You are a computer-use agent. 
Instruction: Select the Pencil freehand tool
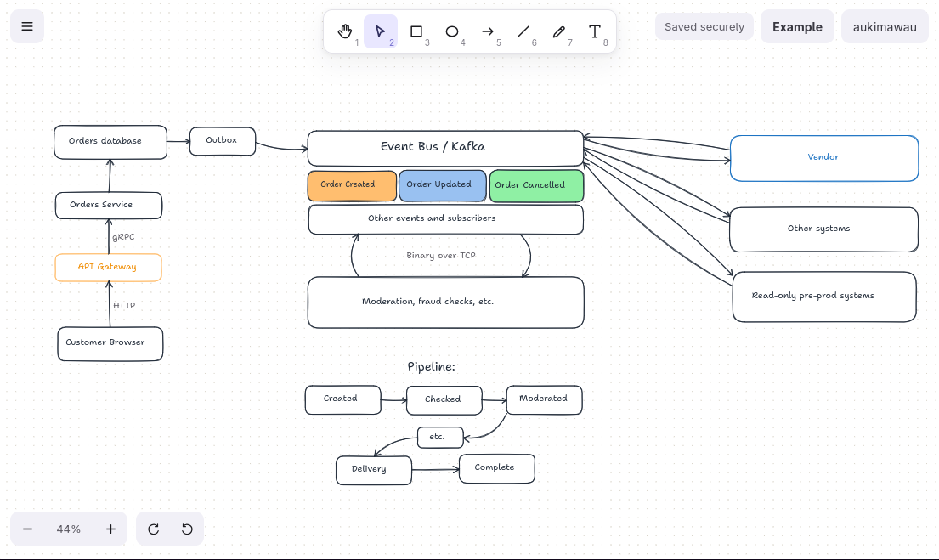pyautogui.click(x=559, y=31)
